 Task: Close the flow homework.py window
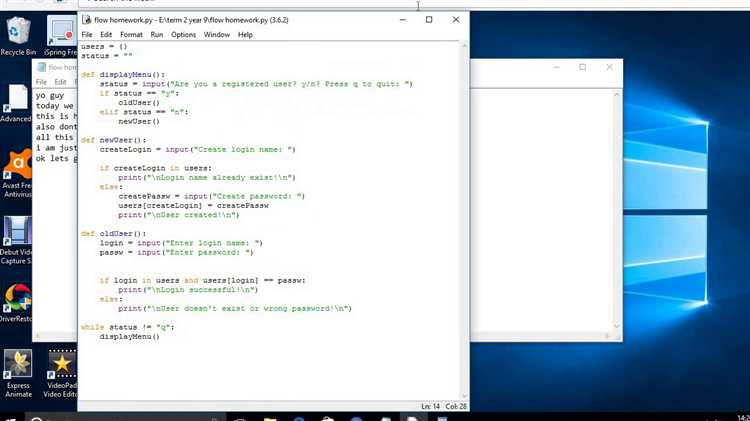pyautogui.click(x=456, y=20)
